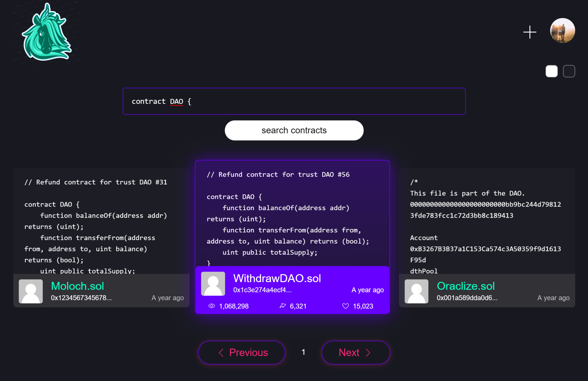Click the eye views icon on WithdrawDAO card
This screenshot has height=381, width=588.
click(x=212, y=306)
